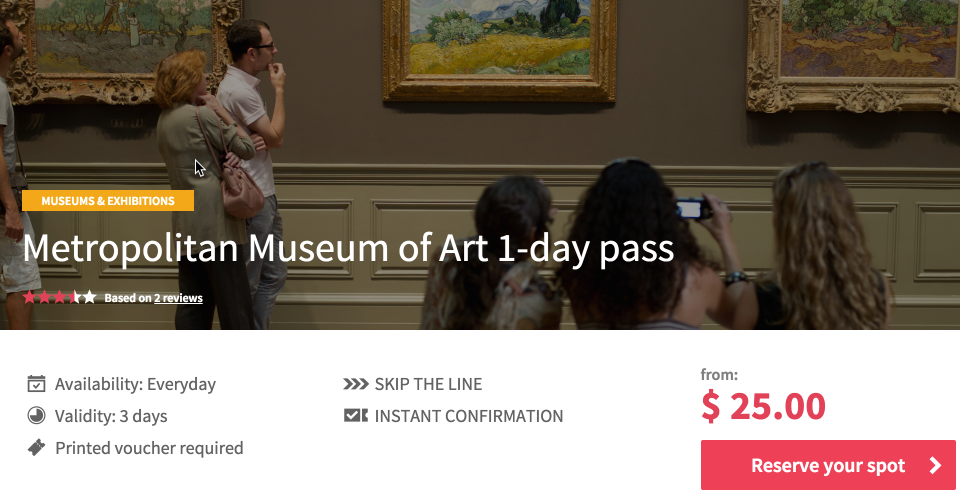Click the Museums & Exhibitions category badge
This screenshot has width=960, height=501.
click(x=108, y=201)
